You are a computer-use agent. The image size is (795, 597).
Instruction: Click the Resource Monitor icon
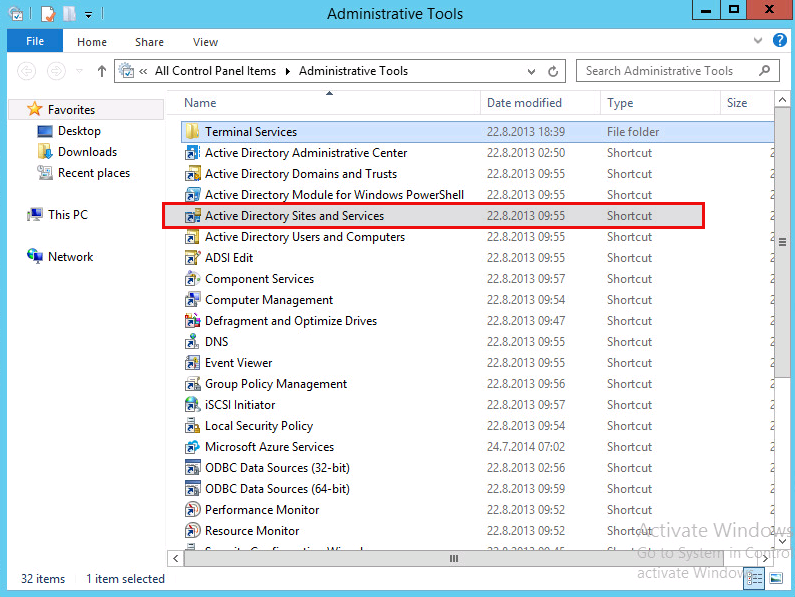192,531
